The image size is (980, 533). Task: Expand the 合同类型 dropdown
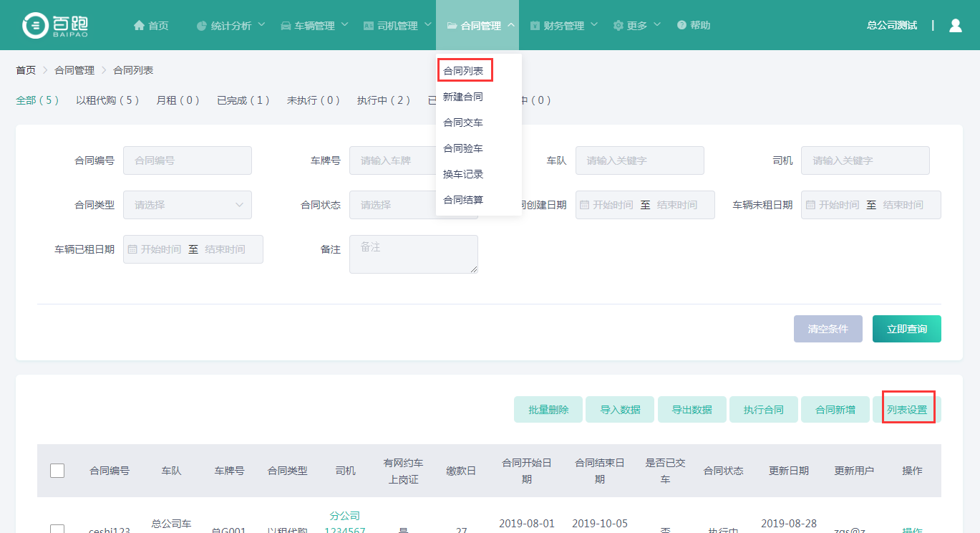[188, 205]
